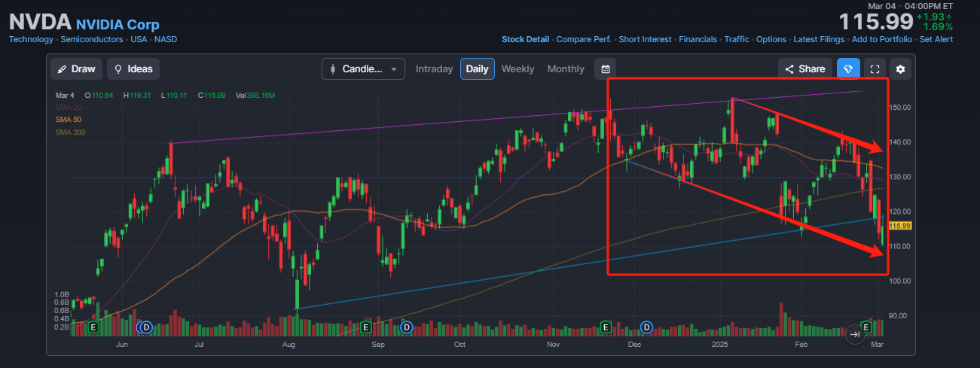Open the Latest Filings link
980x368 pixels.
tap(819, 39)
